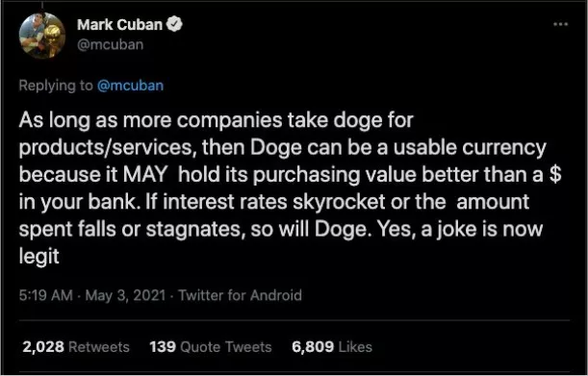Open Mark Cuban's profile picture
The height and width of the screenshot is (376, 588).
(x=42, y=36)
